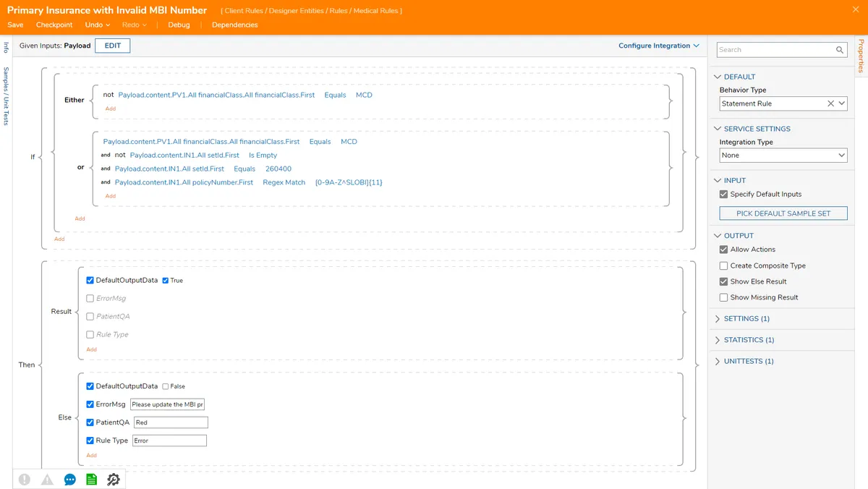Uncheck the Else ErrorMsg checkbox

tap(90, 404)
